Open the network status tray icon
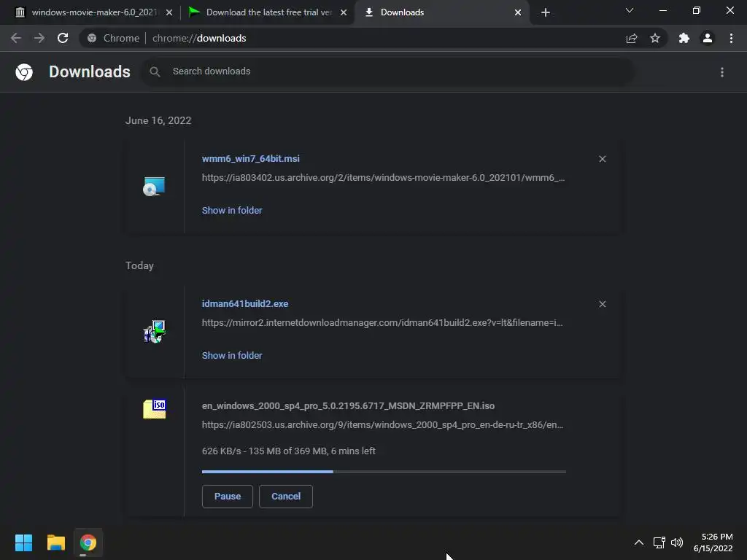747x560 pixels. 659,542
